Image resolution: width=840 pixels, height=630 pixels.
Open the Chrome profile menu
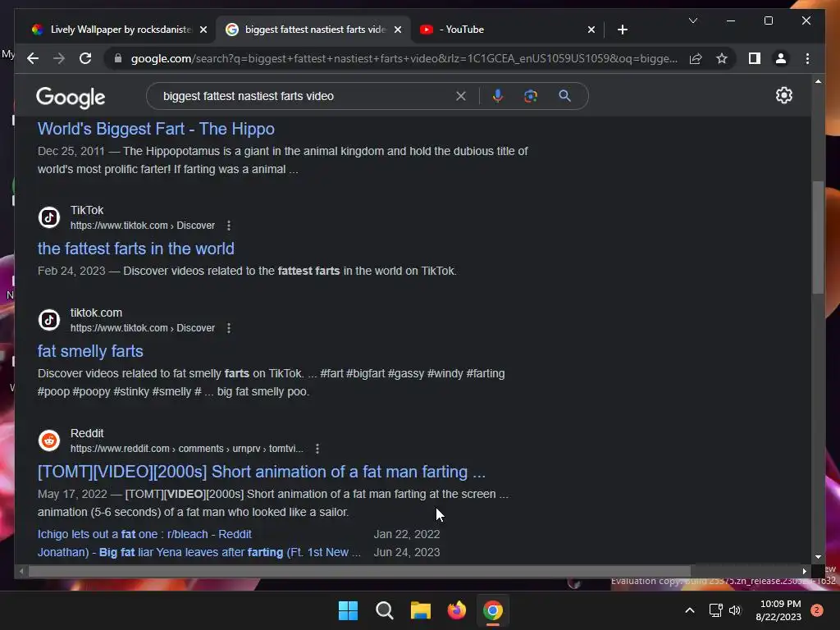coord(781,58)
